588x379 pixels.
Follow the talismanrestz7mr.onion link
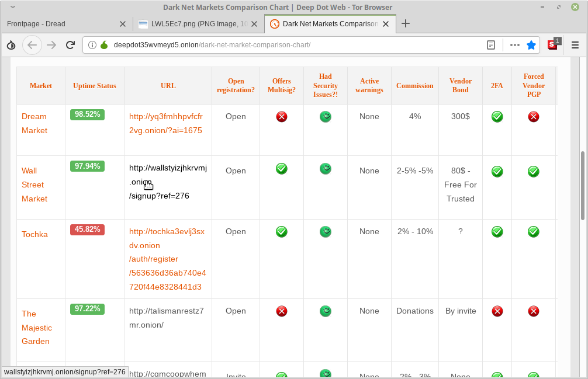(x=166, y=318)
